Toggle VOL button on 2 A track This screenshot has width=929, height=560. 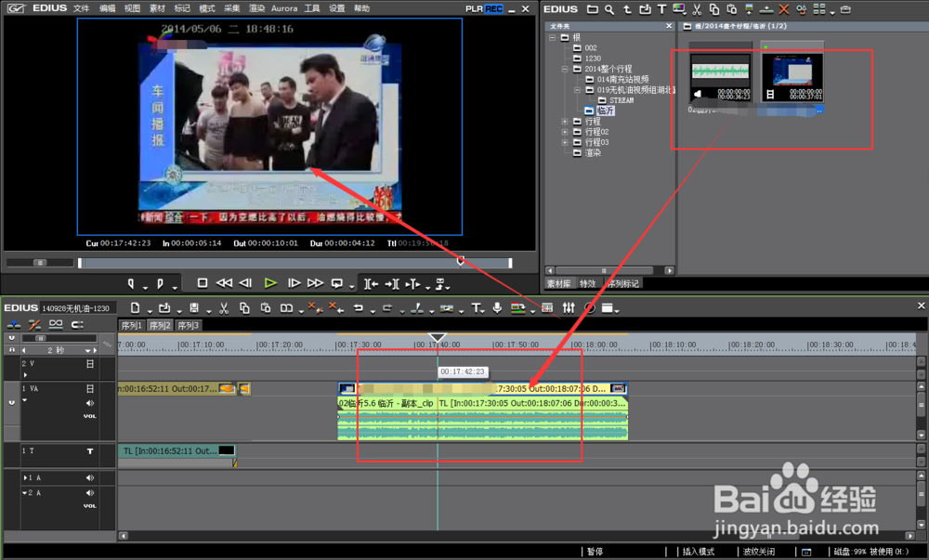coord(90,506)
